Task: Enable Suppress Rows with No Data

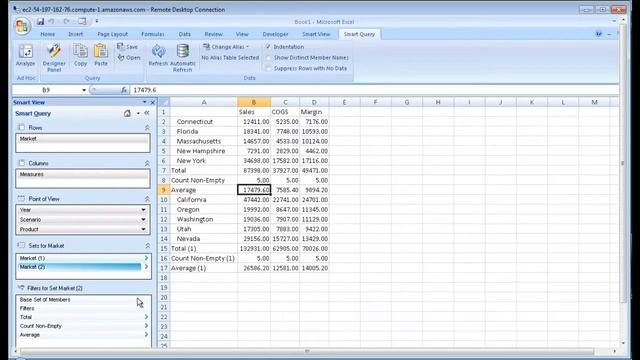Action: (x=268, y=69)
